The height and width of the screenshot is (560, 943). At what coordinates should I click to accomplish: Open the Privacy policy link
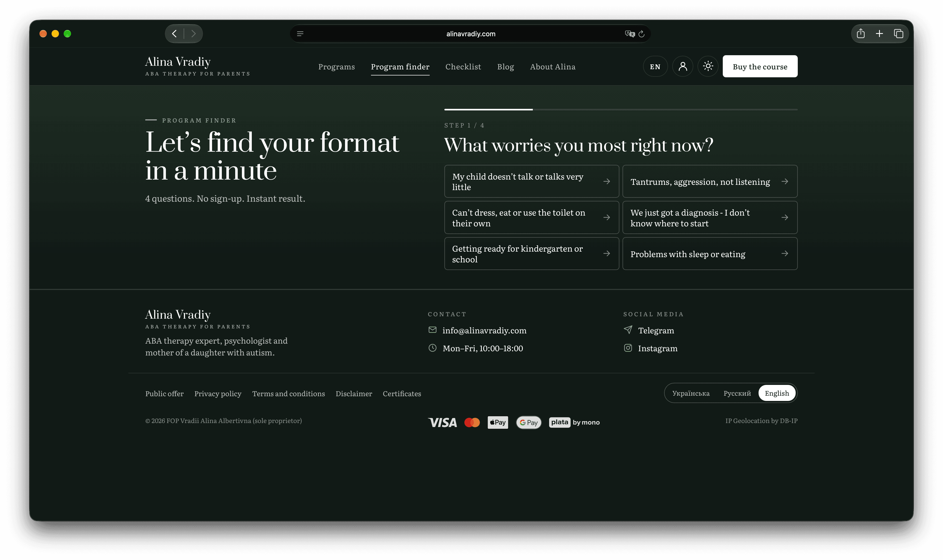(x=218, y=394)
